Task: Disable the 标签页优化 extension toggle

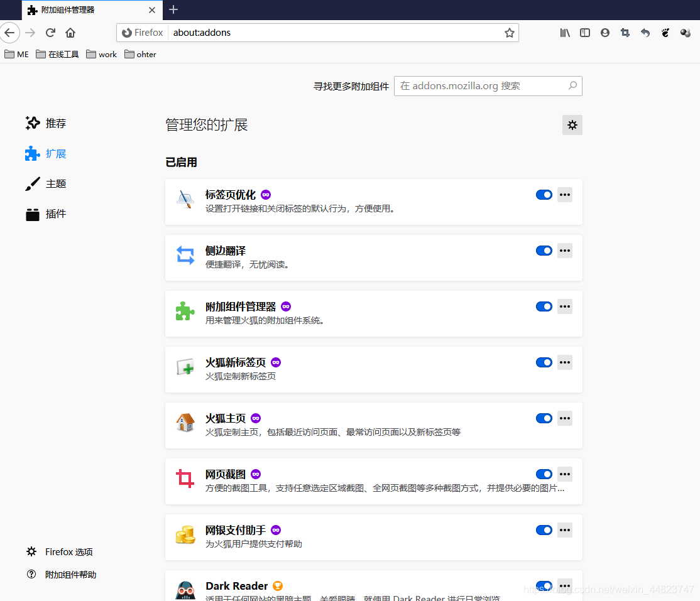Action: click(544, 195)
